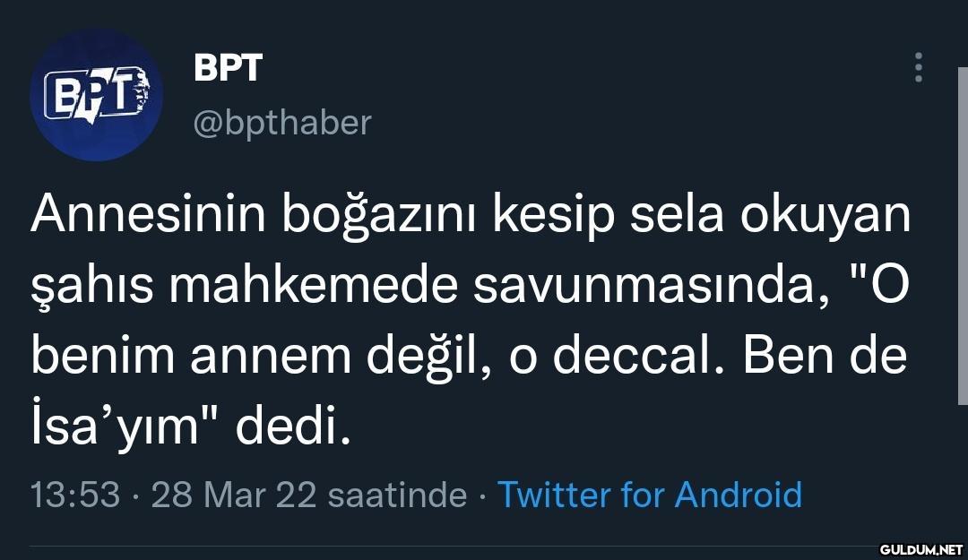Viewport: 968px width, 560px height.
Task: Click the BPT display name
Action: click(228, 67)
